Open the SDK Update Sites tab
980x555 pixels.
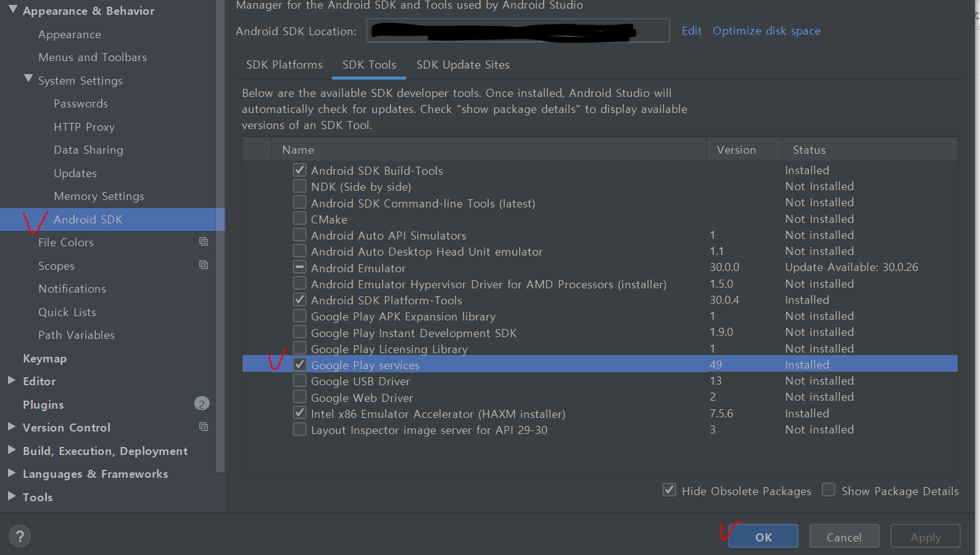[x=463, y=65]
